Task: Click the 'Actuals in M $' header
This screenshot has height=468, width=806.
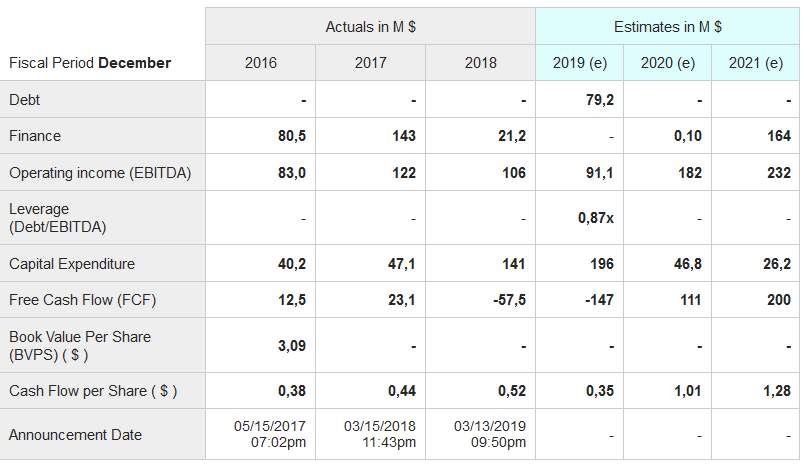Action: click(x=370, y=27)
